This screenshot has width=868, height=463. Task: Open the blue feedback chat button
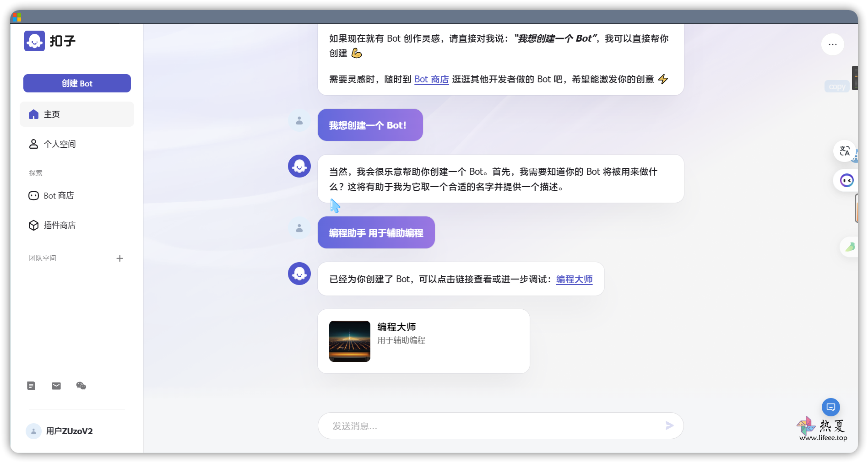click(830, 407)
